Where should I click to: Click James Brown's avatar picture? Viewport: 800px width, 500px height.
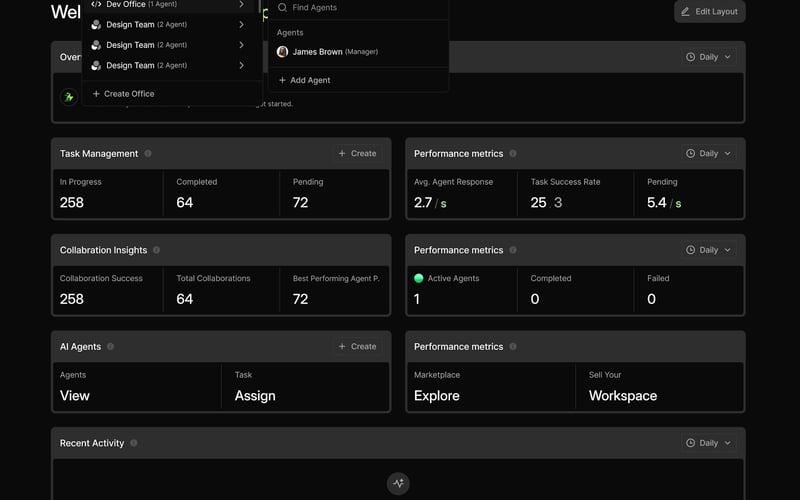(x=282, y=52)
